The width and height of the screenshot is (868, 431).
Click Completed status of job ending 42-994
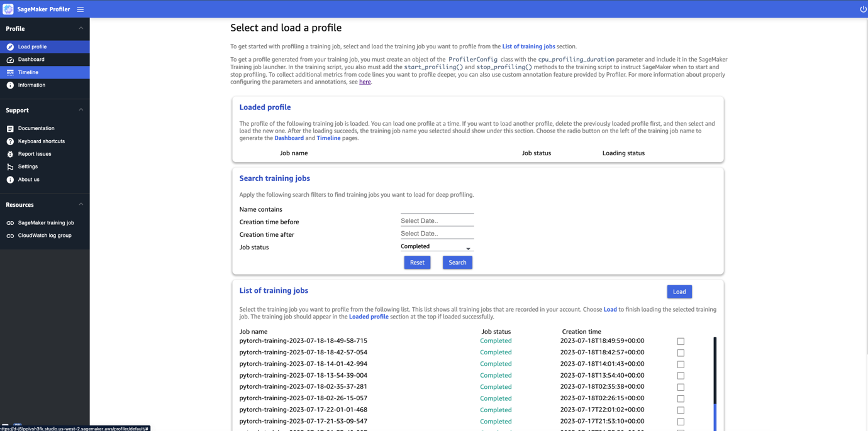496,364
